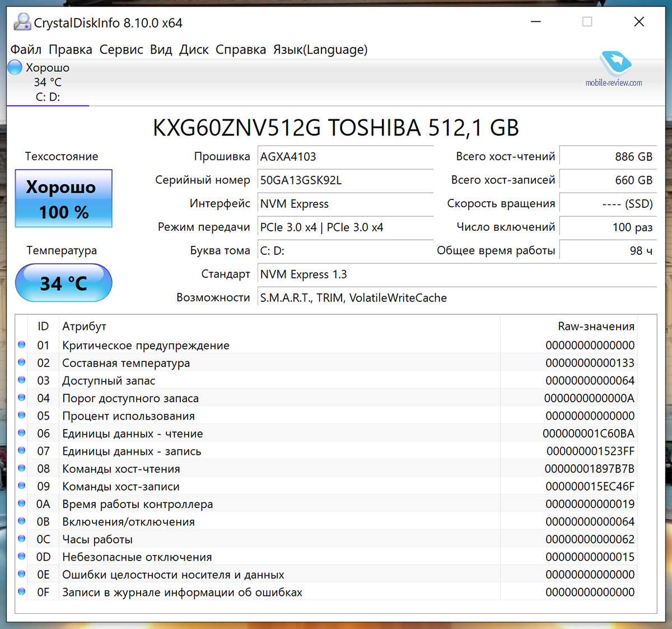Select the Доступный запас attribute row
Image resolution: width=672 pixels, height=629 pixels.
326,380
